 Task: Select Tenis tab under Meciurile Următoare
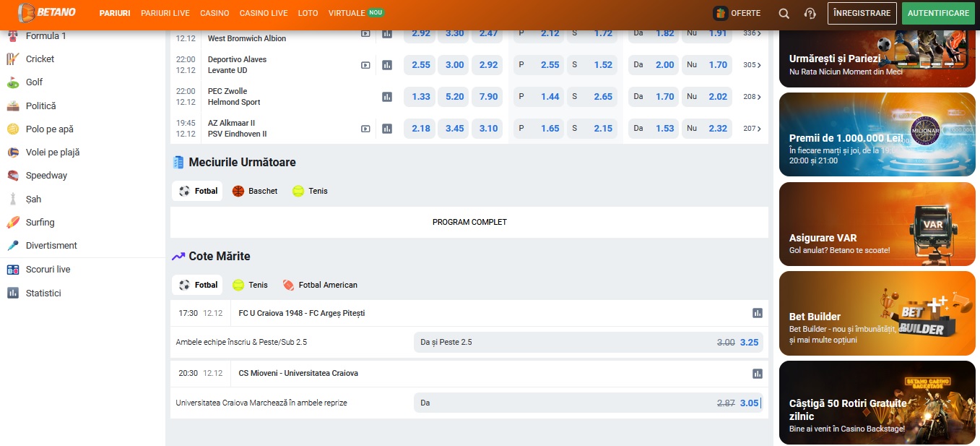pyautogui.click(x=310, y=192)
